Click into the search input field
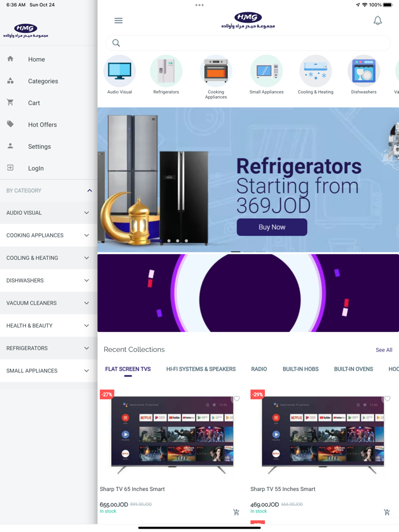The width and height of the screenshot is (399, 532). tap(248, 43)
